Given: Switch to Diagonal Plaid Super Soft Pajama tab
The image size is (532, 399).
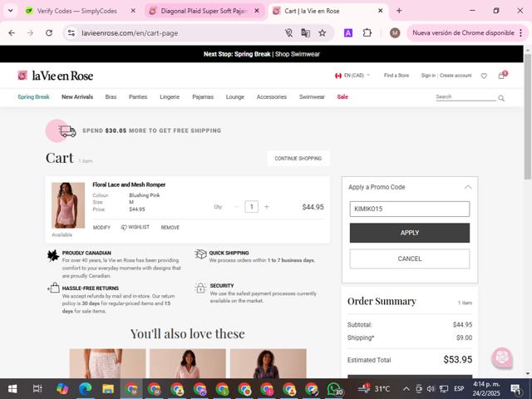Looking at the screenshot, I should pos(204,11).
